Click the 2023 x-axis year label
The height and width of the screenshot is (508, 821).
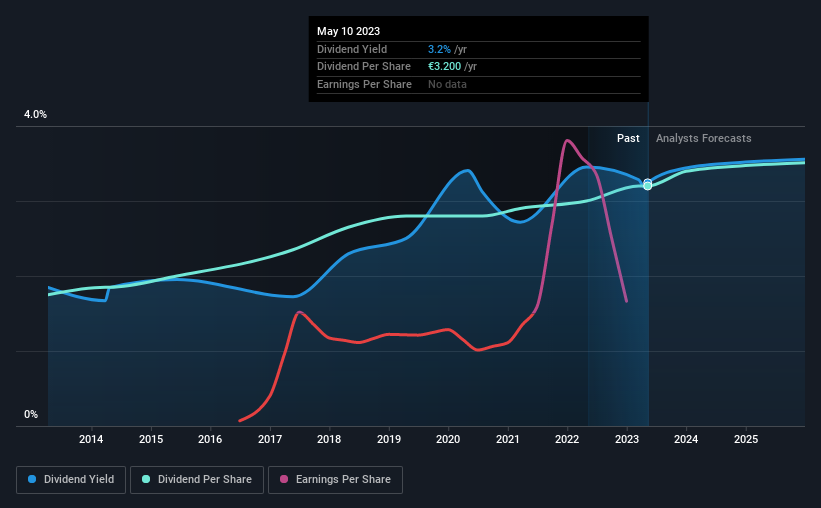click(627, 439)
